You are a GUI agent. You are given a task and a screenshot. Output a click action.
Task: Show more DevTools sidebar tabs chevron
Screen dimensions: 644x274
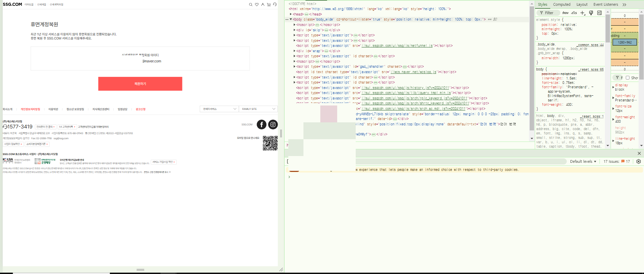tap(624, 4)
